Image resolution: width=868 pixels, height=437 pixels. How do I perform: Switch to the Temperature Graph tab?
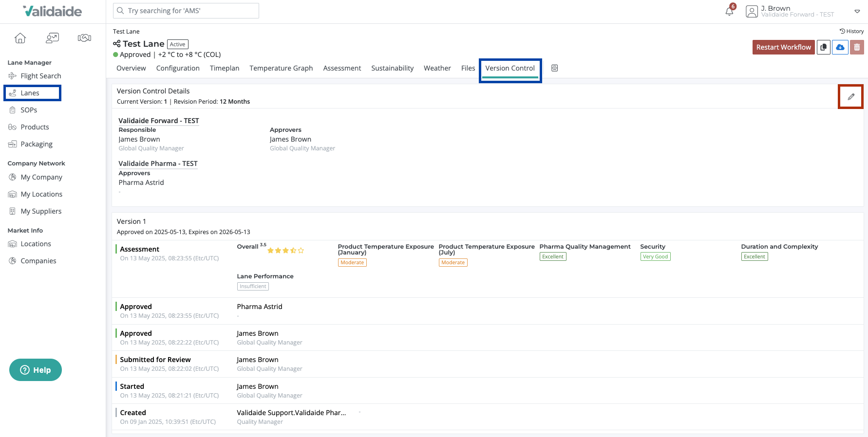(x=281, y=68)
